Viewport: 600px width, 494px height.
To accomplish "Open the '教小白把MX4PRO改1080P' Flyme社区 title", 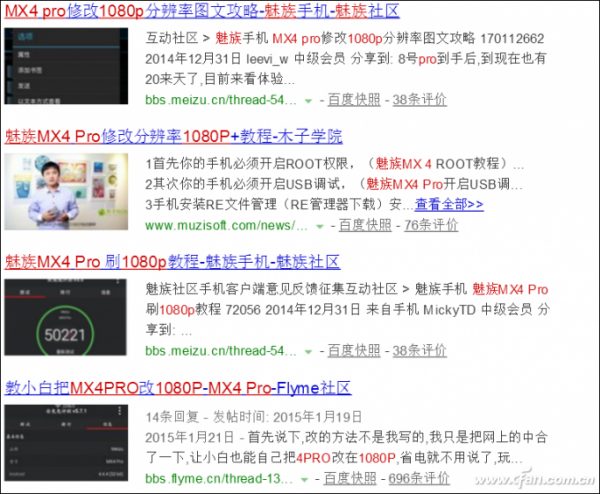I will pos(178,388).
